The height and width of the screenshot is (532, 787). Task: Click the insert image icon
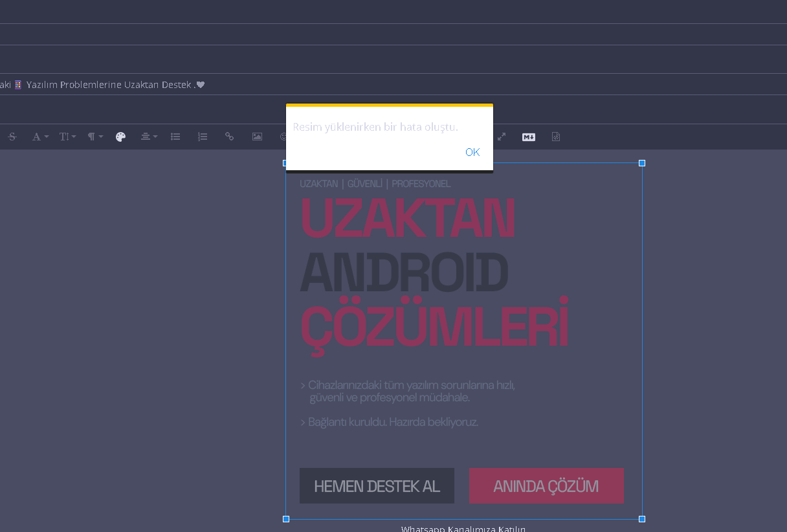tap(257, 137)
